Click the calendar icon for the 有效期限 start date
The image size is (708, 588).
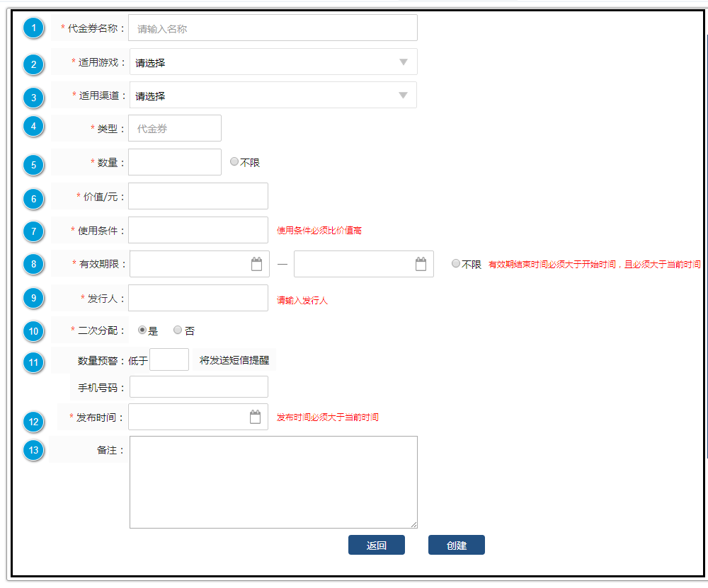pyautogui.click(x=257, y=263)
